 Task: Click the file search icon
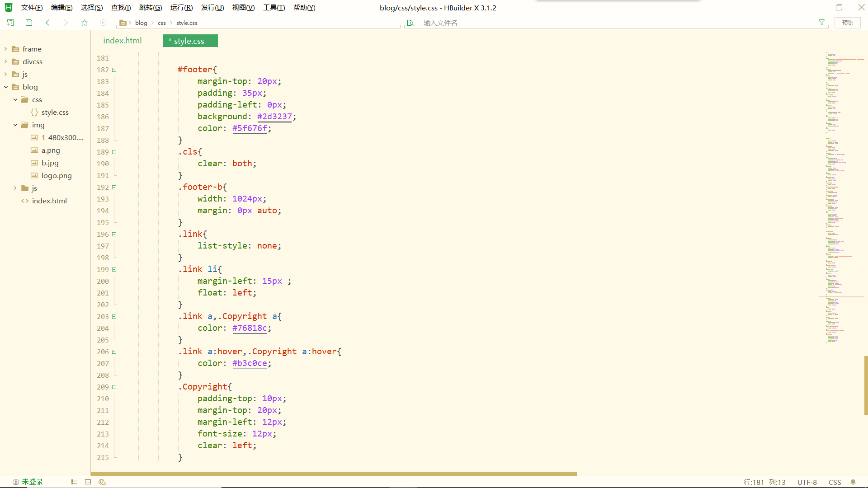coord(410,23)
